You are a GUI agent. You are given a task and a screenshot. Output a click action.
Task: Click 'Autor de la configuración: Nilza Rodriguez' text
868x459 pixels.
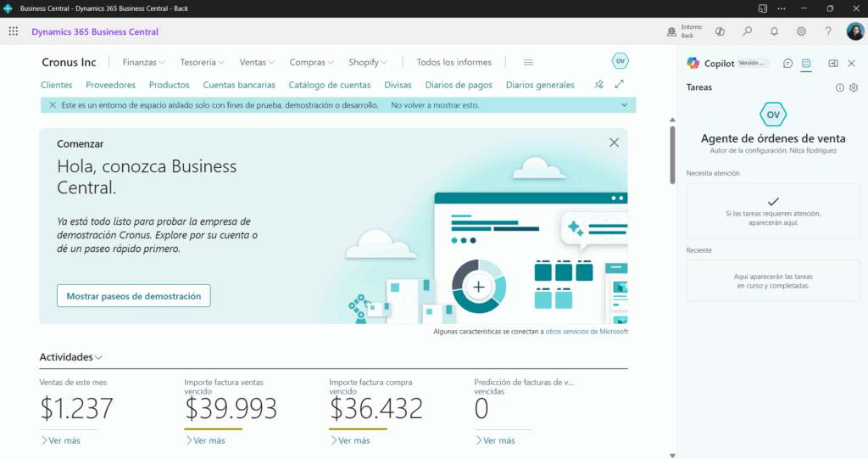pyautogui.click(x=773, y=151)
